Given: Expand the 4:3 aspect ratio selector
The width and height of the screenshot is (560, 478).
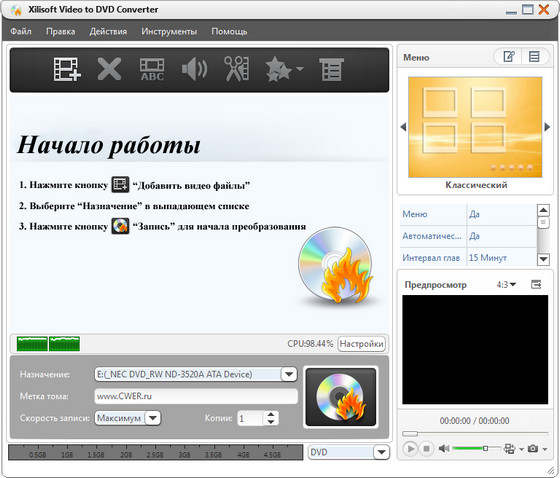Looking at the screenshot, I should click(506, 285).
